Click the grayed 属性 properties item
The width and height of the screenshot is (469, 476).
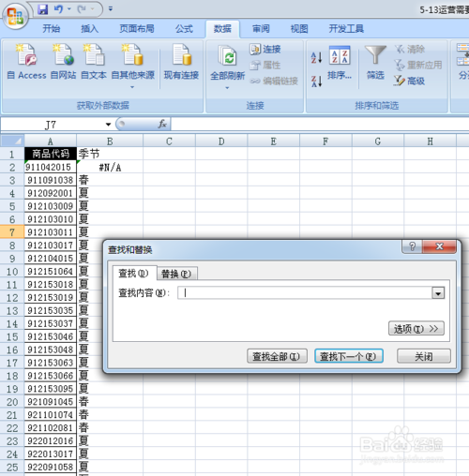click(265, 65)
